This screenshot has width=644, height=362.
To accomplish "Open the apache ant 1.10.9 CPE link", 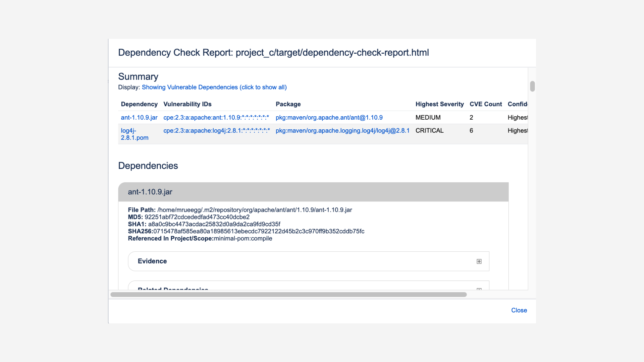I will coord(216,118).
